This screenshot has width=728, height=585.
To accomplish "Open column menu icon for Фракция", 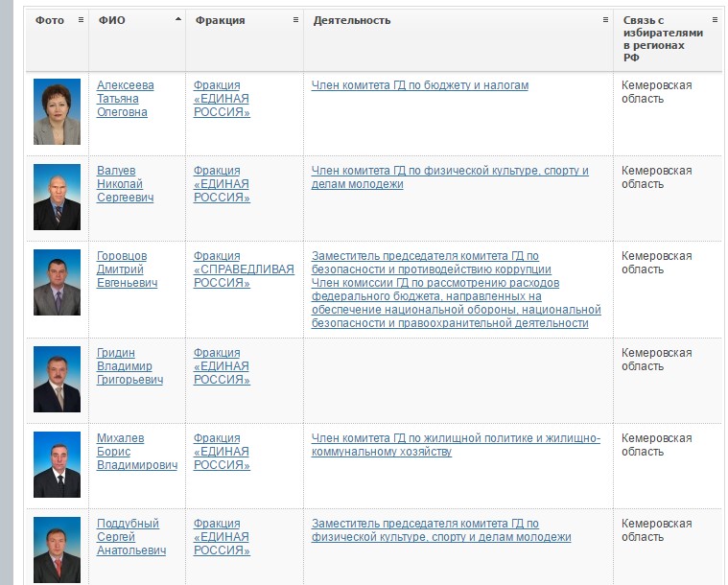I will pos(295,20).
